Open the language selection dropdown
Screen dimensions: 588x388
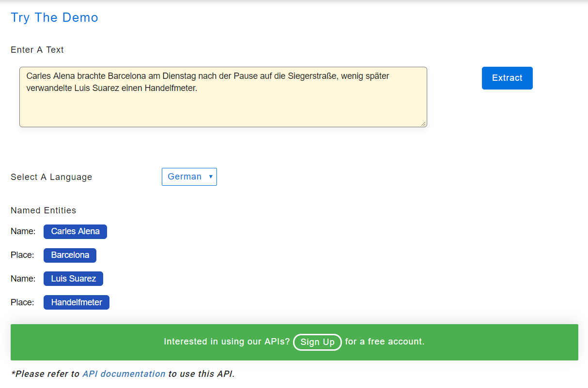[189, 177]
